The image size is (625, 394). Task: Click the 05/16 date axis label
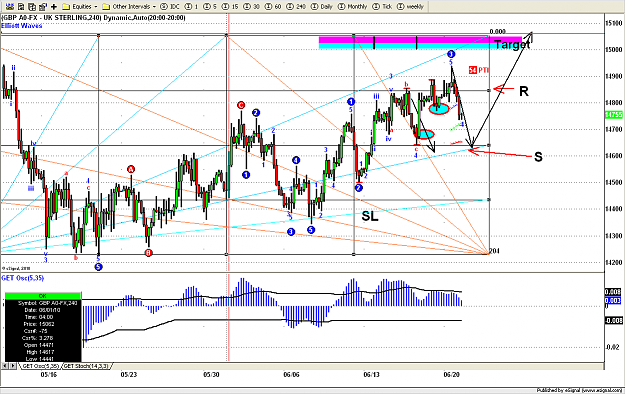click(x=49, y=374)
